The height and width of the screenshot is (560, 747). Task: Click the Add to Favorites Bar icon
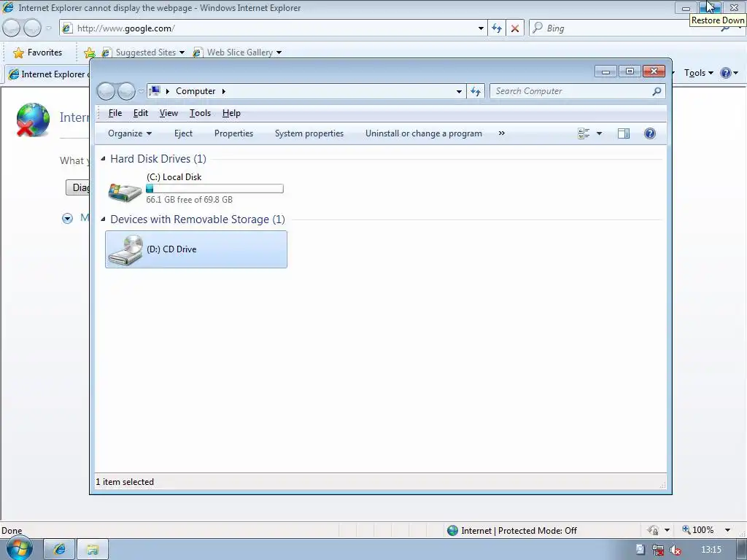(x=89, y=52)
